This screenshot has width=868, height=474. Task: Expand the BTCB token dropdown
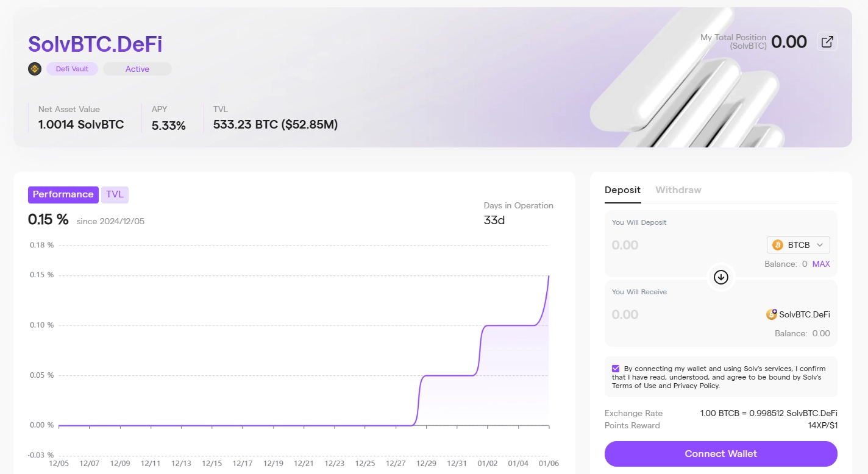799,245
